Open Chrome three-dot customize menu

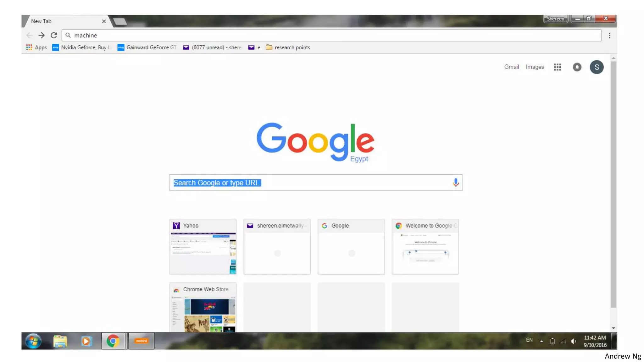609,36
